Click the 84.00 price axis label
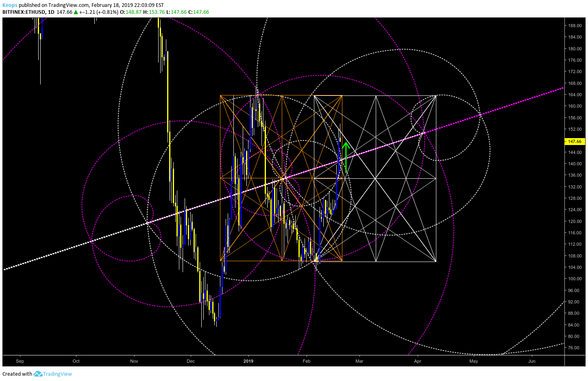 574,325
